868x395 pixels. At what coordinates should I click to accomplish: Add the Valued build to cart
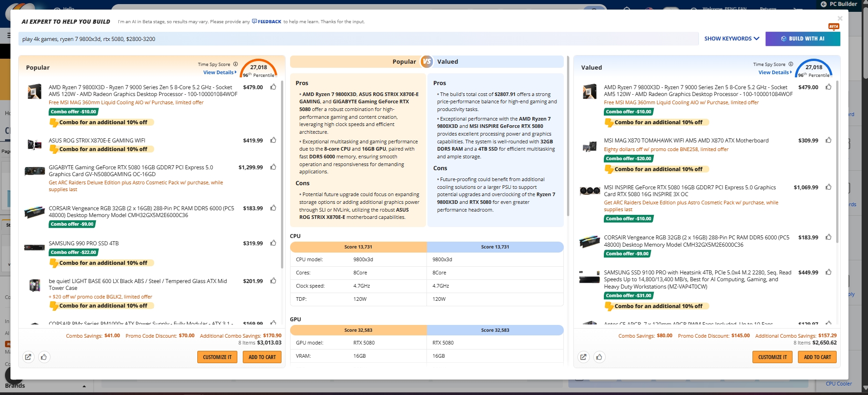(817, 357)
